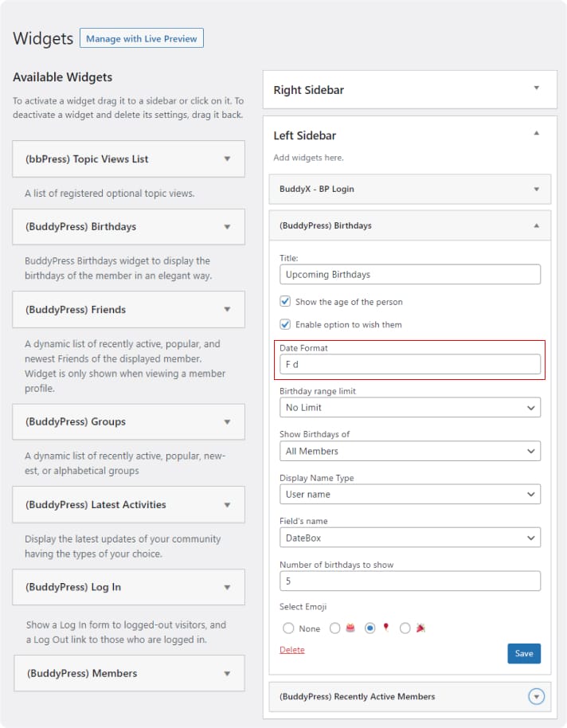567x728 pixels.
Task: Expand the available (BuddyPress) Friends widget arrow
Action: (227, 310)
